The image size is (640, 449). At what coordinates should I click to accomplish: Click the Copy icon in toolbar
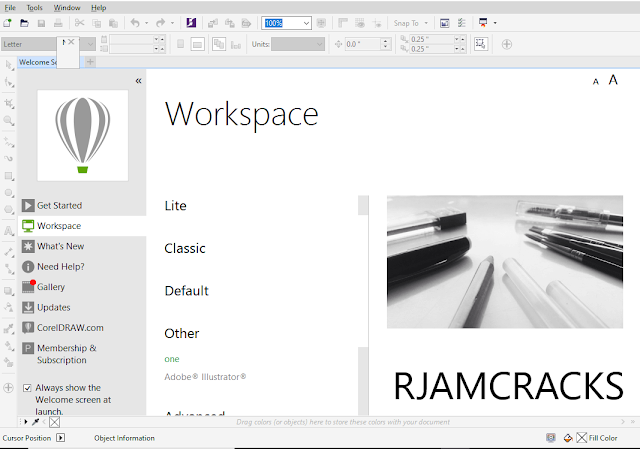pos(97,23)
